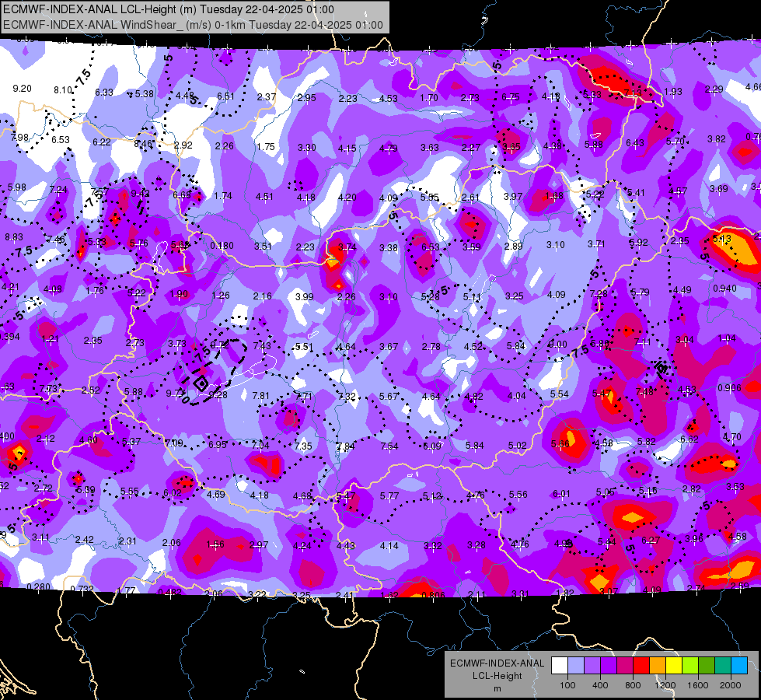Click the legend label LCL-Height

tap(497, 676)
